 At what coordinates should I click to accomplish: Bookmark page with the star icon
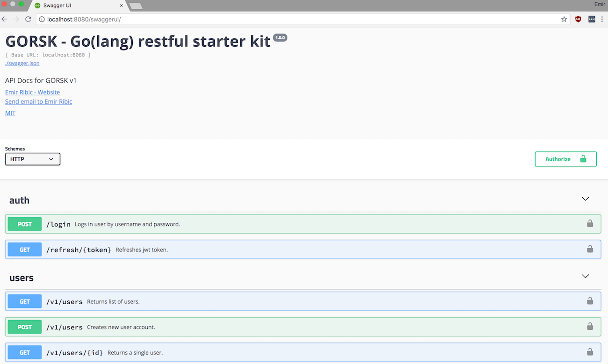click(x=564, y=19)
